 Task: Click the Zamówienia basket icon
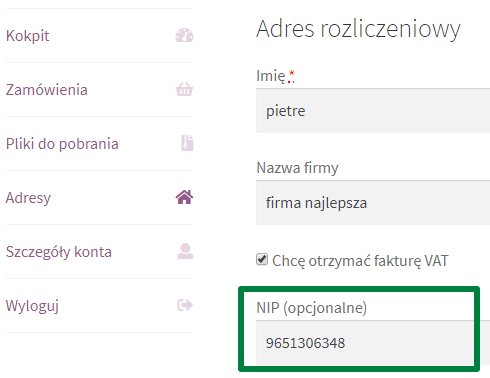click(184, 89)
